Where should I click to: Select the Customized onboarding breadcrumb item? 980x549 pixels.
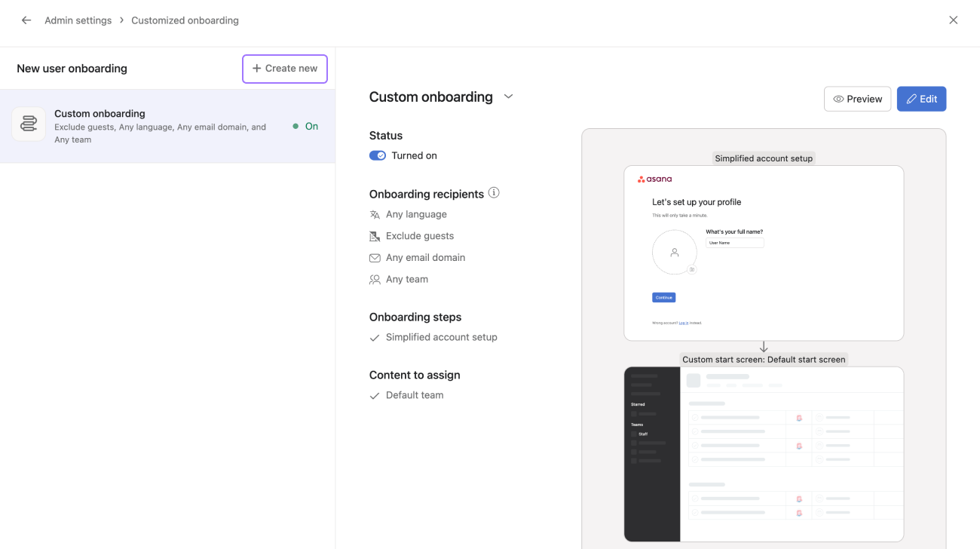click(x=185, y=20)
